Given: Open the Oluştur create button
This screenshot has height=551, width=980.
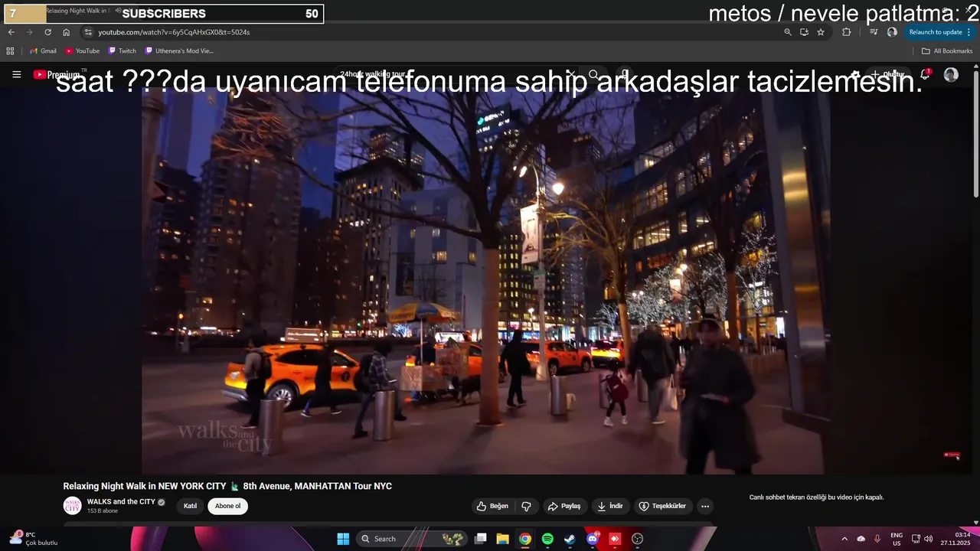Looking at the screenshot, I should point(888,74).
